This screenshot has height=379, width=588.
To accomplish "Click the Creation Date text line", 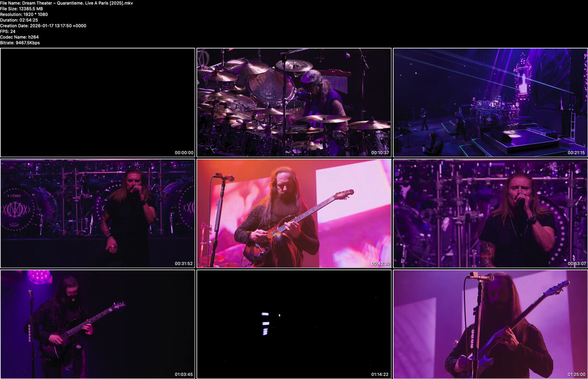I will click(43, 26).
